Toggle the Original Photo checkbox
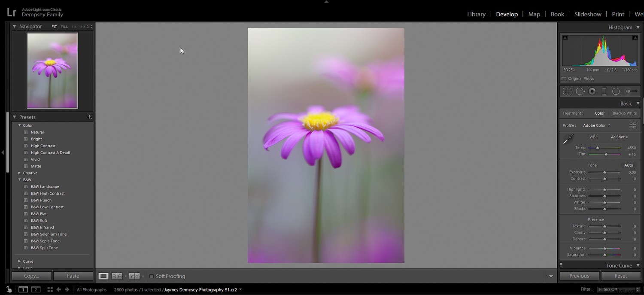 [565, 79]
